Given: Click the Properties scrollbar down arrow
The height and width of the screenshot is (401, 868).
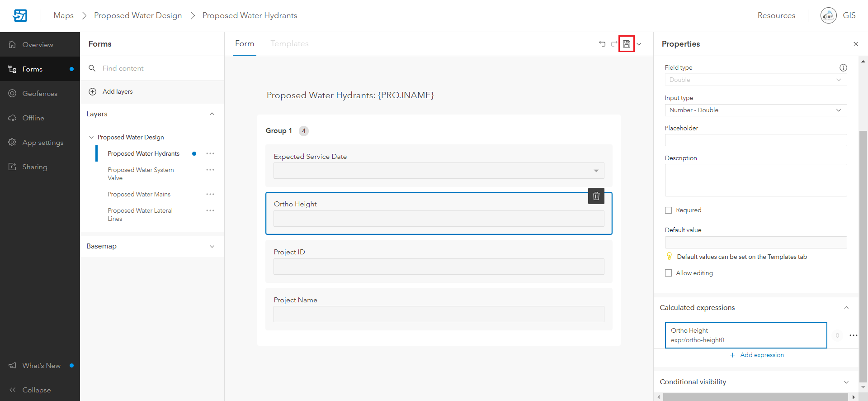Looking at the screenshot, I should [863, 387].
